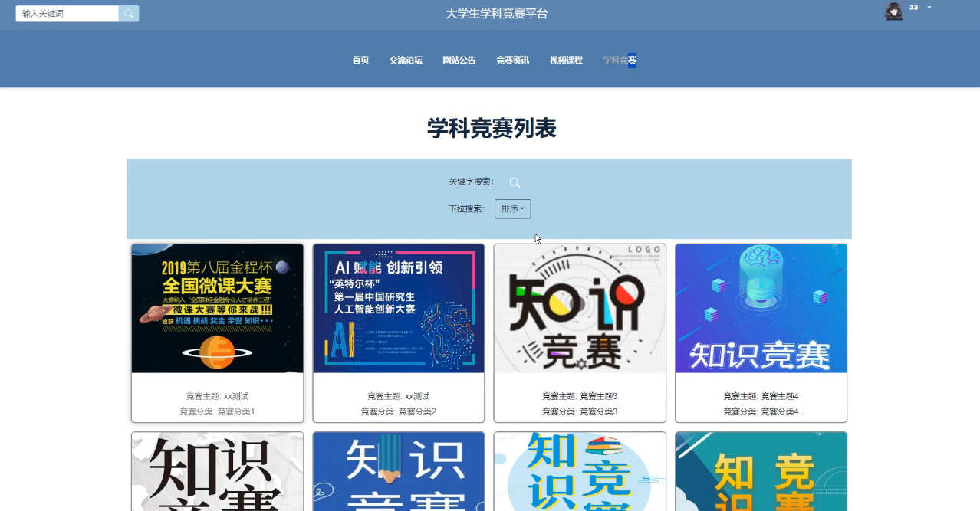The height and width of the screenshot is (511, 980).
Task: Open the 视频课程 menu item
Action: click(x=566, y=61)
